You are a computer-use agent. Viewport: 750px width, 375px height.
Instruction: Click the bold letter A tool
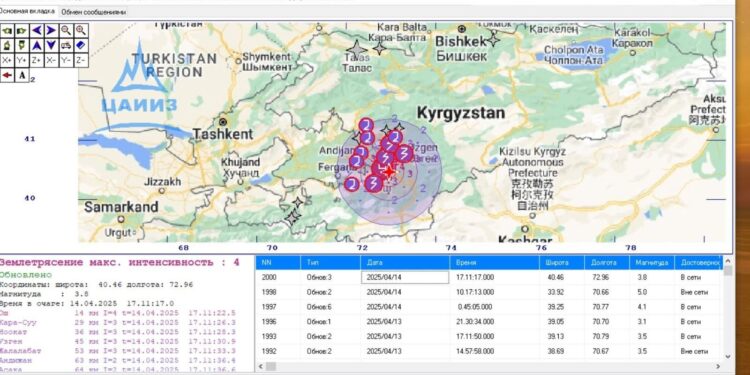click(x=22, y=75)
